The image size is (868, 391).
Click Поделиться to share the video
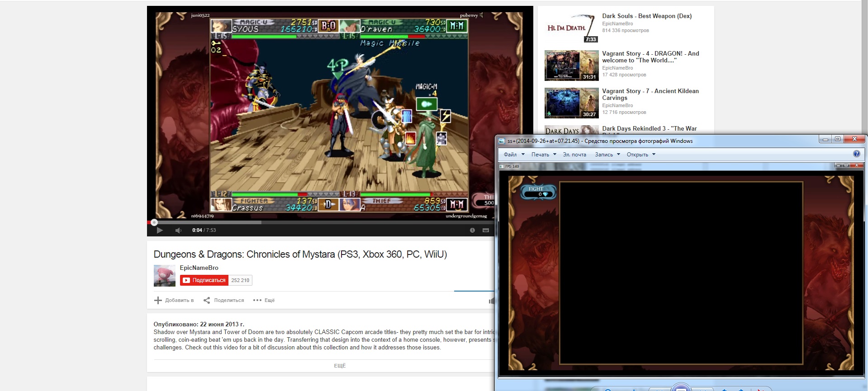(x=229, y=300)
